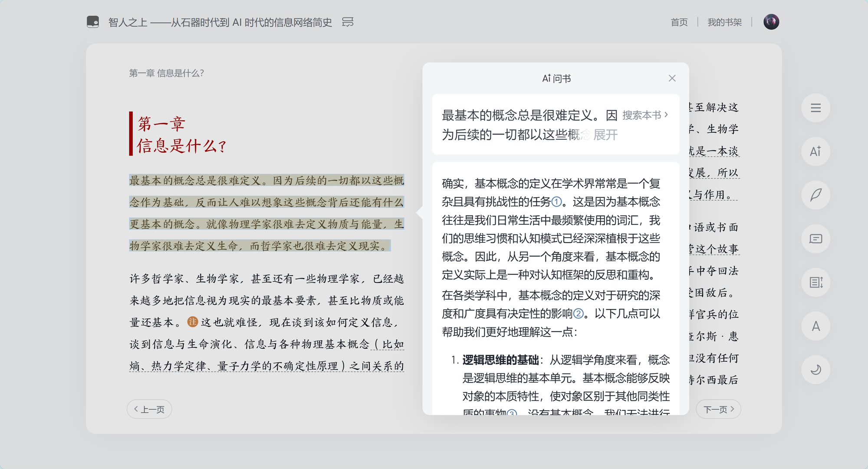Expand the truncated question text (展开)

coord(605,135)
